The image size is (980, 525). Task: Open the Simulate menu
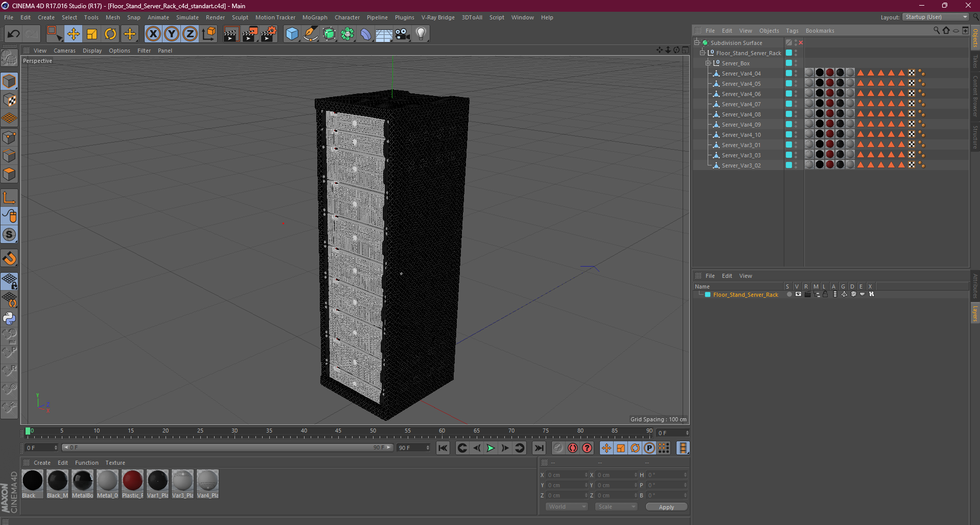pyautogui.click(x=188, y=17)
